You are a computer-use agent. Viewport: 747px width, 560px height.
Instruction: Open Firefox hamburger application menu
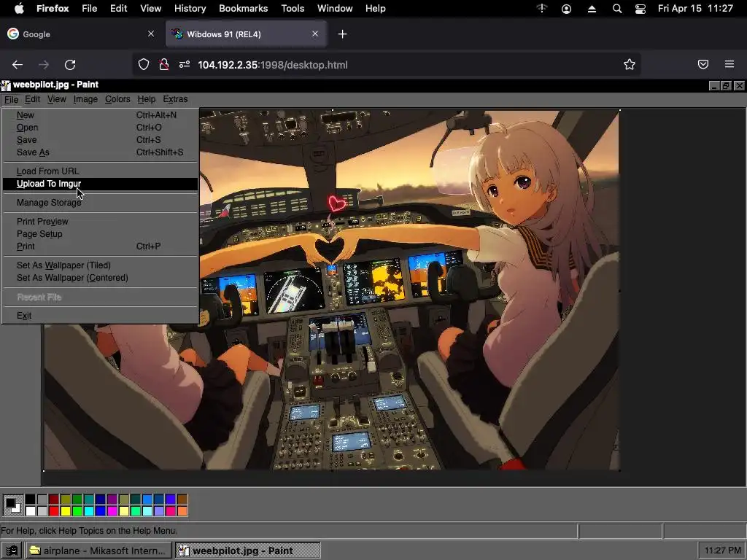coord(729,64)
